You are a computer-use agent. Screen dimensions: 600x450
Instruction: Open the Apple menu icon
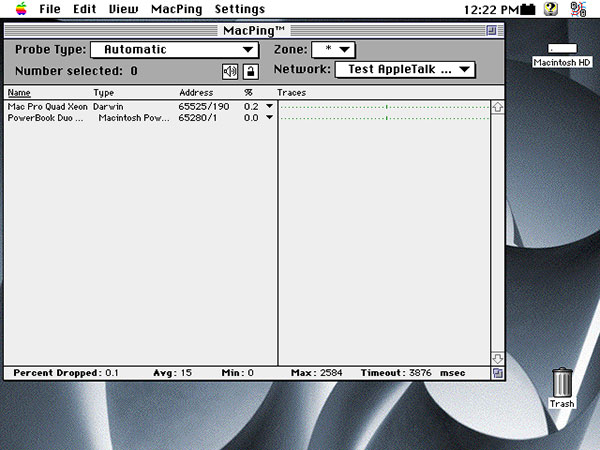click(19, 9)
